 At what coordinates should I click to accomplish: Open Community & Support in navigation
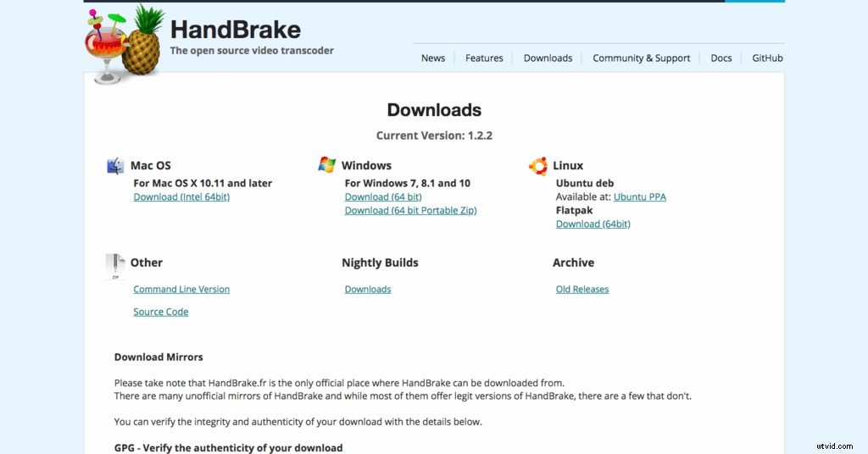click(x=641, y=58)
